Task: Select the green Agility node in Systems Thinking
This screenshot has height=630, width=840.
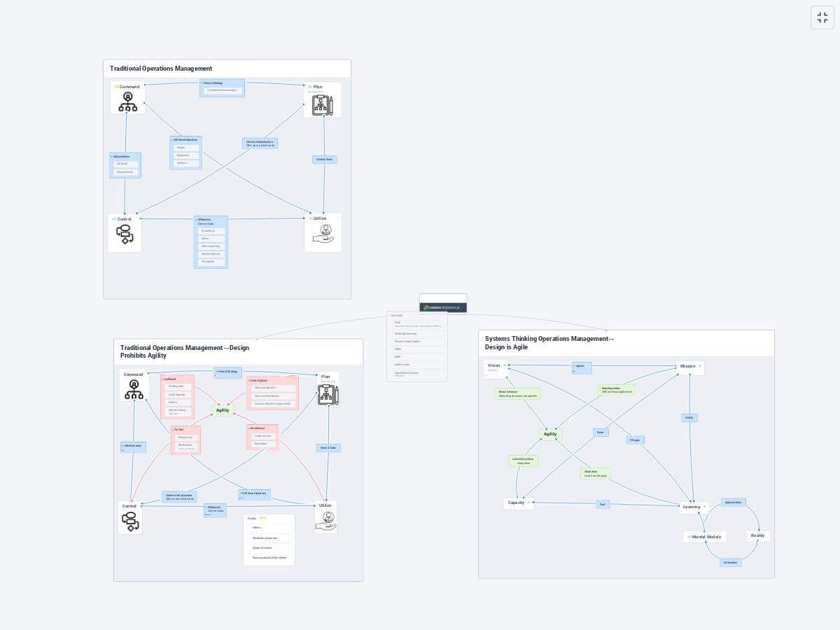Action: (550, 434)
